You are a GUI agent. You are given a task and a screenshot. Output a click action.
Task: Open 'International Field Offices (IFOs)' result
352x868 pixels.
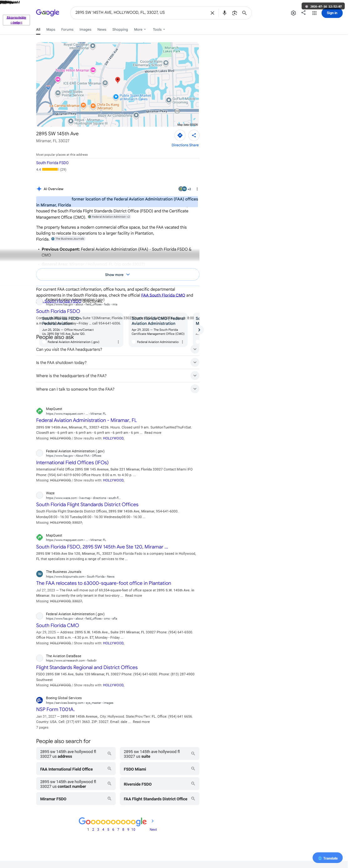[x=72, y=462]
